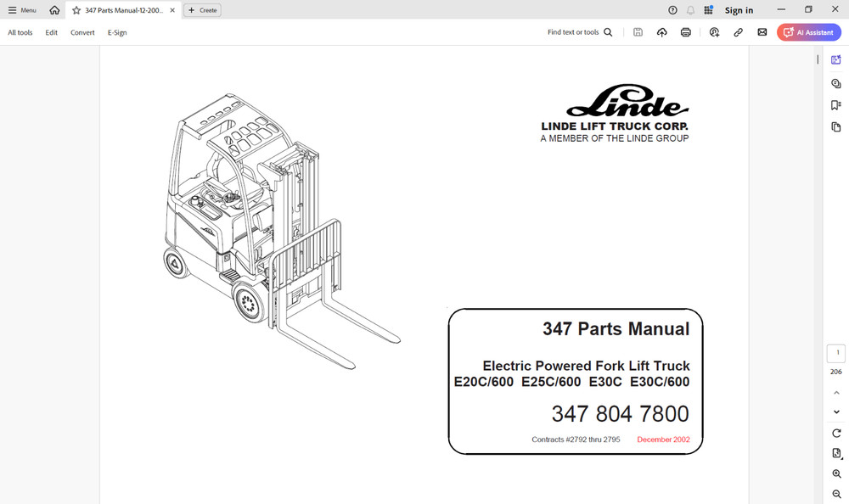This screenshot has width=849, height=504.
Task: Click 'Contracts #2792 thru 2795' text
Action: pos(576,440)
